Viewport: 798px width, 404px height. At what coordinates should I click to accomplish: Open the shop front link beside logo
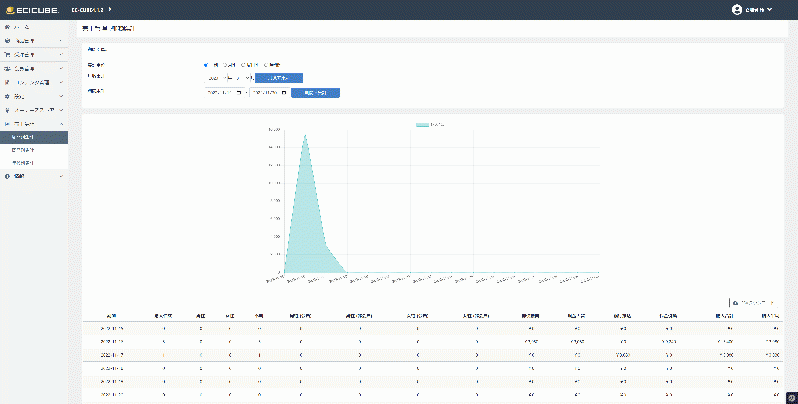(92, 10)
